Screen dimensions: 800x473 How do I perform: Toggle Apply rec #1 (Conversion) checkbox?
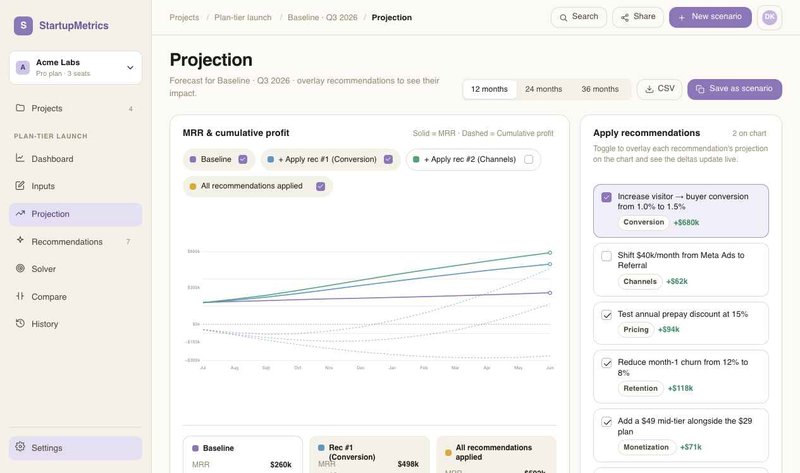[388, 159]
